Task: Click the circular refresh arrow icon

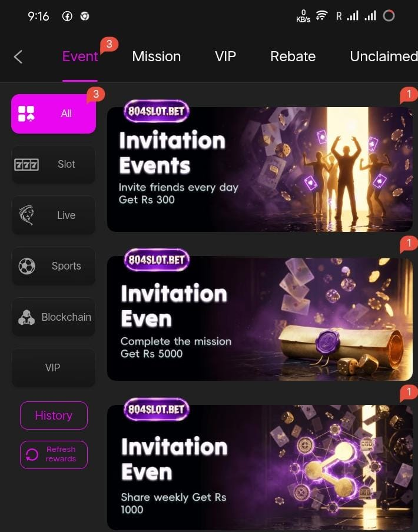Action: tap(32, 455)
